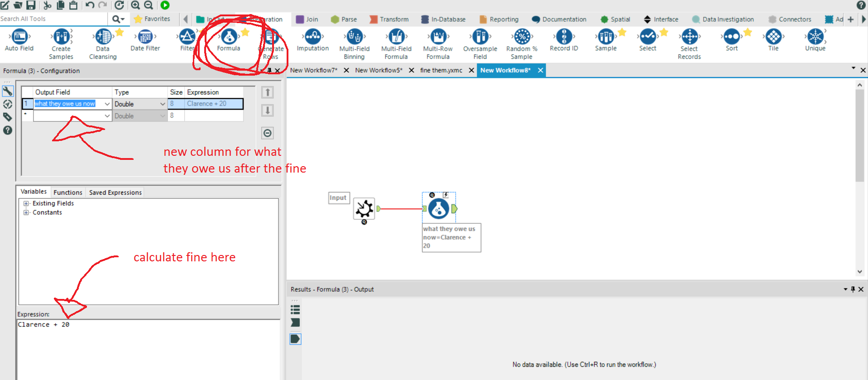Open help from the Configuration side strip

coord(8,130)
